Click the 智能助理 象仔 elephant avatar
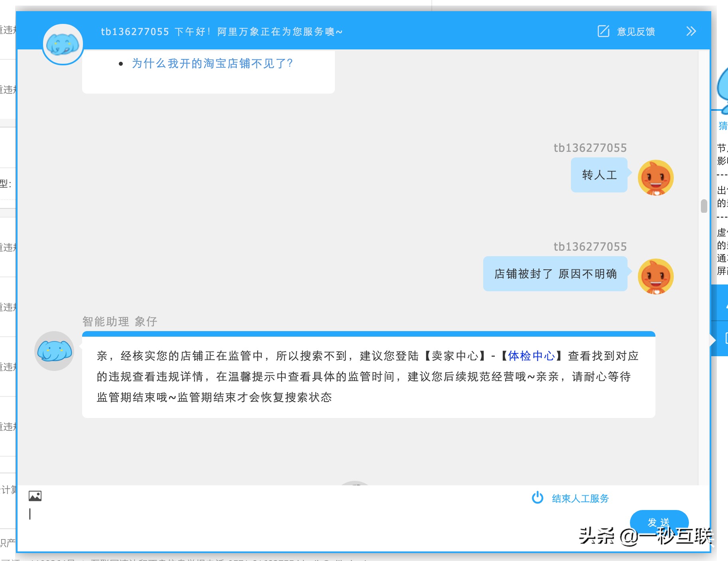This screenshot has height=561, width=728. point(54,351)
